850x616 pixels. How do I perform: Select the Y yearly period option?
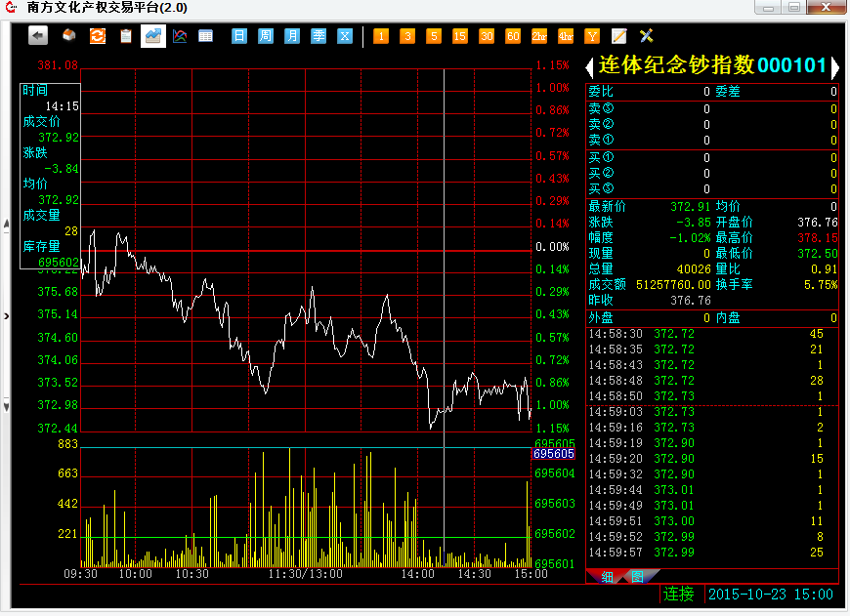591,35
